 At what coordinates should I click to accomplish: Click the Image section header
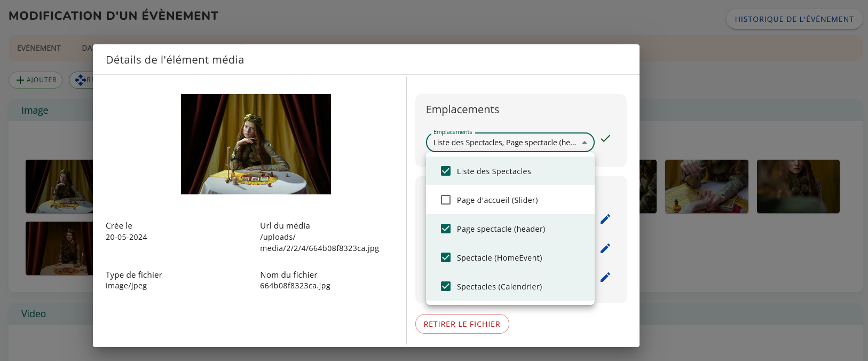[x=35, y=111]
